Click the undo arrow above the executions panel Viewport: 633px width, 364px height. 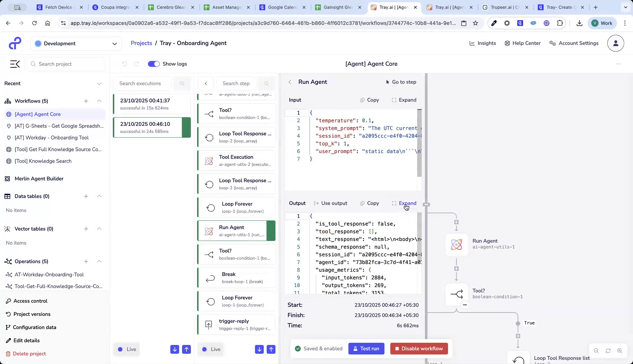pos(125,64)
